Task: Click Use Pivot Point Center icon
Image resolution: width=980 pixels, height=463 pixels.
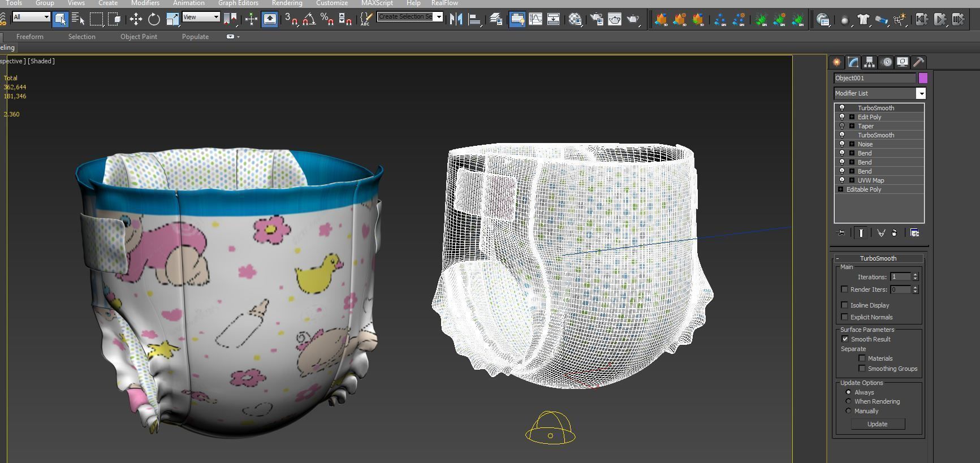Action: (230, 19)
